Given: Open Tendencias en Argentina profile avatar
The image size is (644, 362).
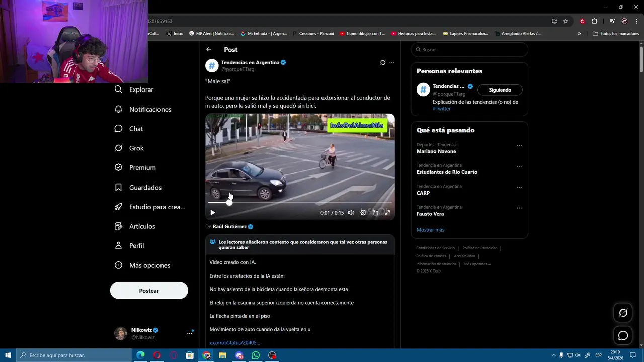Looking at the screenshot, I should [x=212, y=66].
